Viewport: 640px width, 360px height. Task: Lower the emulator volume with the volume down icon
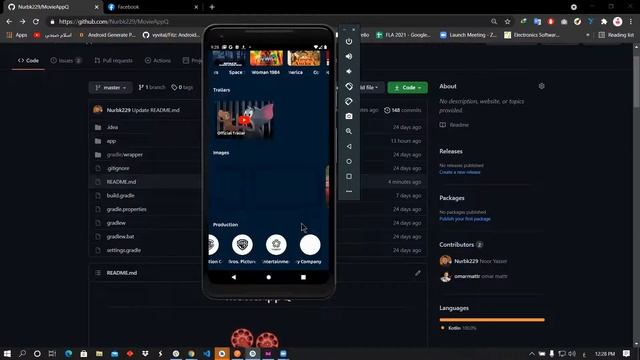click(x=349, y=71)
